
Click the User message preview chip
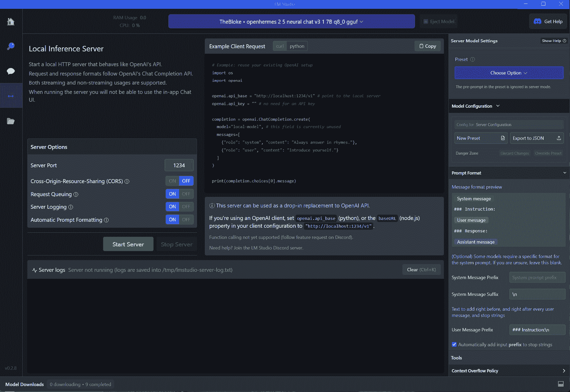pyautogui.click(x=471, y=220)
